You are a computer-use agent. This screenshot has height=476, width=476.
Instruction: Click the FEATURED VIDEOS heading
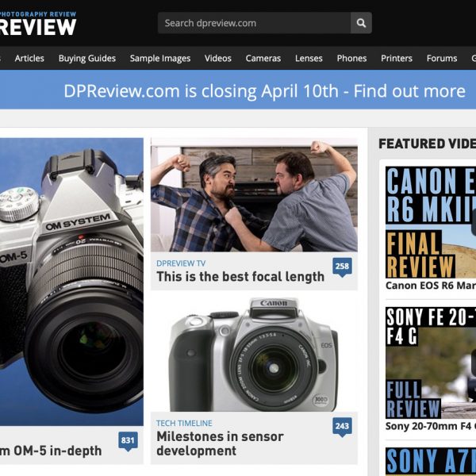(x=427, y=144)
